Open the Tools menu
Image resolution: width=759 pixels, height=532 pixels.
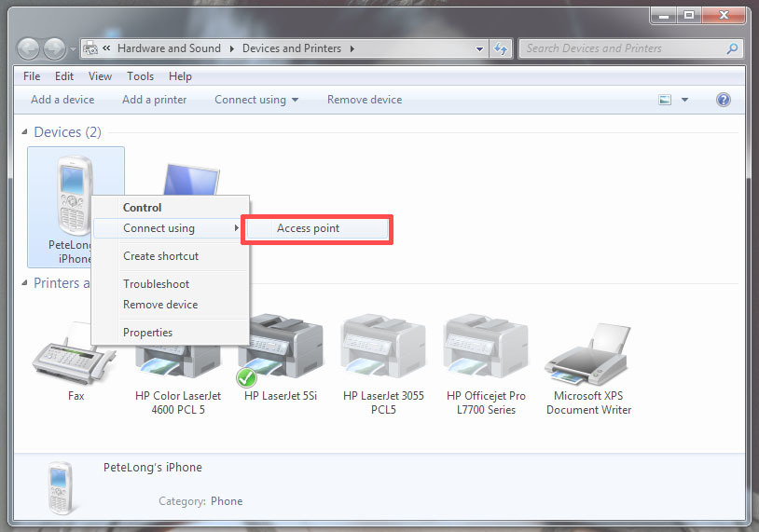[x=141, y=76]
